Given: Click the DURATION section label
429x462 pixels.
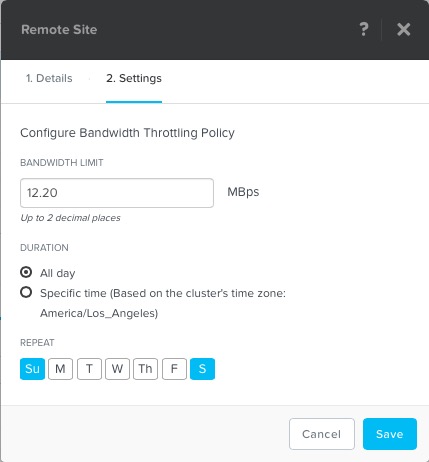Looking at the screenshot, I should tap(44, 248).
